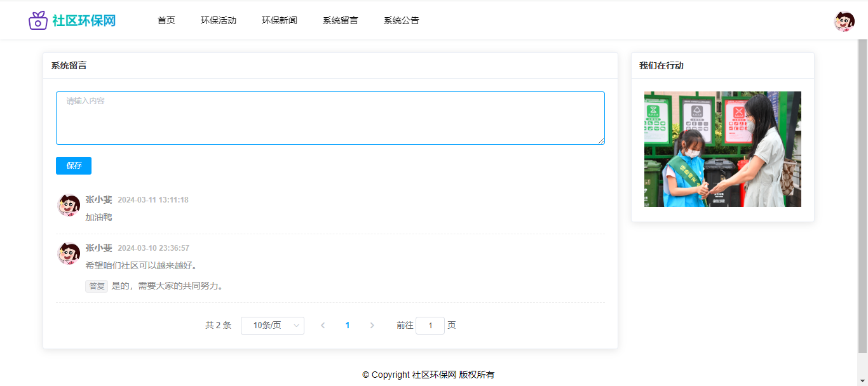Image resolution: width=868 pixels, height=386 pixels.
Task: Click the 共 2 条 total count text
Action: 218,326
